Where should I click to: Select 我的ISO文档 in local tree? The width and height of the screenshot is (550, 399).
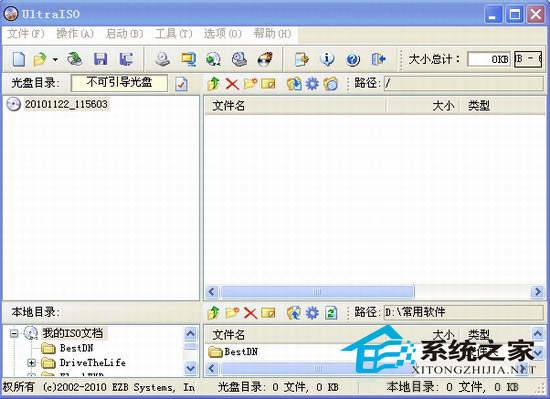pyautogui.click(x=73, y=333)
